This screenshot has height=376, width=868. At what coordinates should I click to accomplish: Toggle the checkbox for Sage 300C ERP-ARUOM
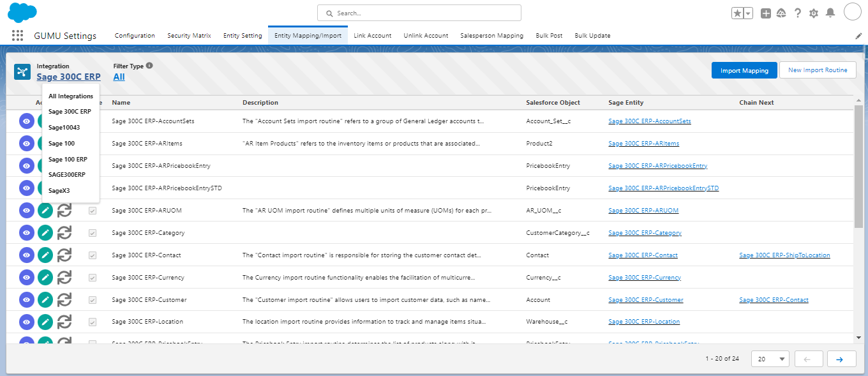(93, 211)
